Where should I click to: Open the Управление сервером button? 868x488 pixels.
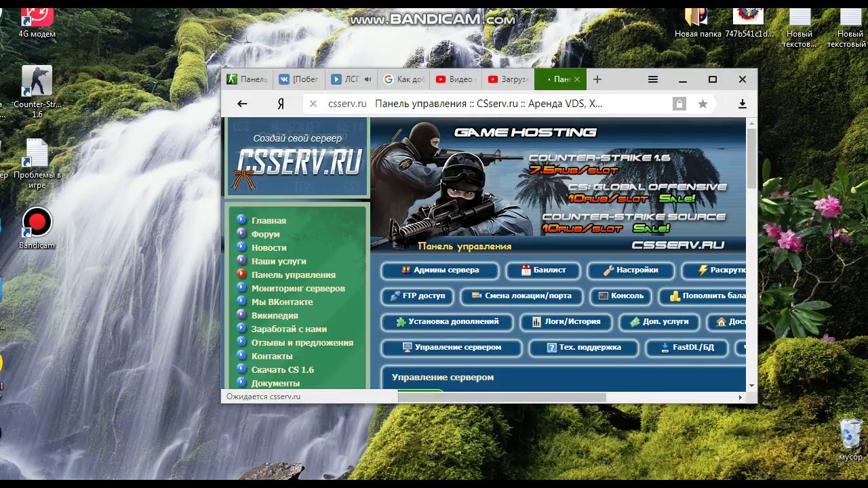coord(452,348)
